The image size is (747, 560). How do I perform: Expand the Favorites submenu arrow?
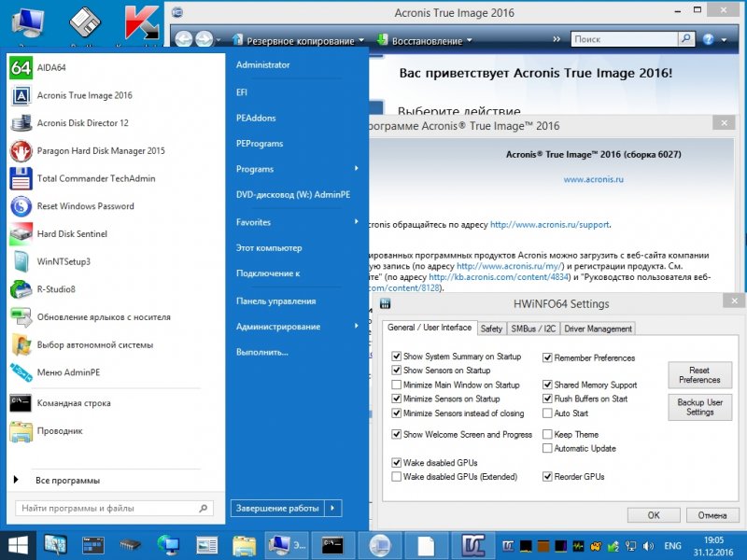pyautogui.click(x=357, y=222)
